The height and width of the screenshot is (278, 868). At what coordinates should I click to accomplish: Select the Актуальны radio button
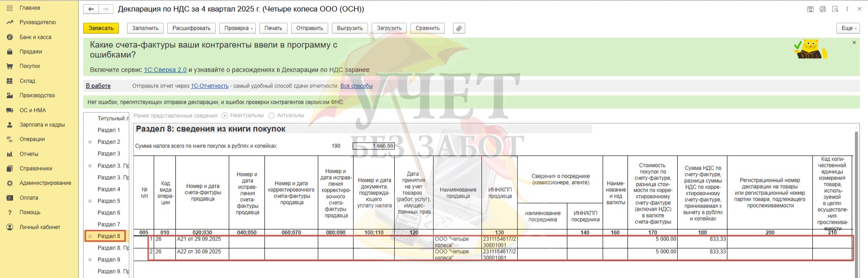click(x=272, y=116)
